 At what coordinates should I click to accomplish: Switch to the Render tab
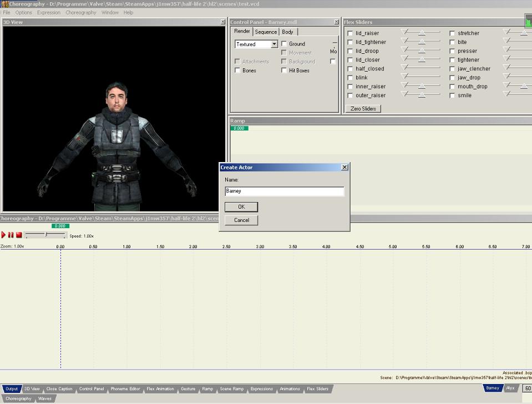[242, 31]
